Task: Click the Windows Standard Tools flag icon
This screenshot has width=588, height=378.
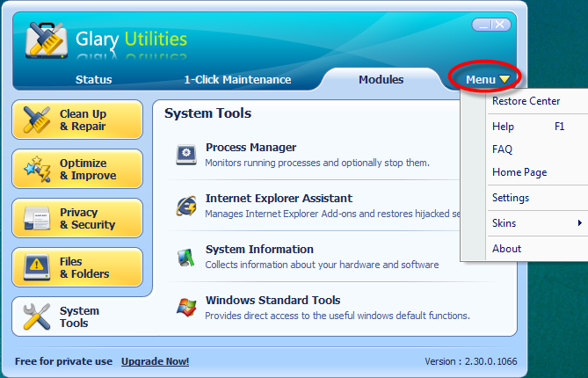Action: [x=186, y=308]
